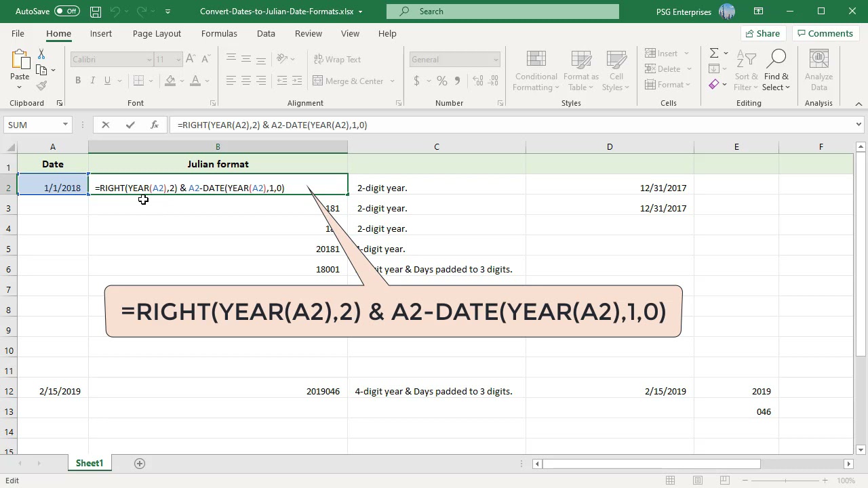Open Format as Table gallery
The height and width of the screenshot is (488, 868).
click(x=581, y=70)
